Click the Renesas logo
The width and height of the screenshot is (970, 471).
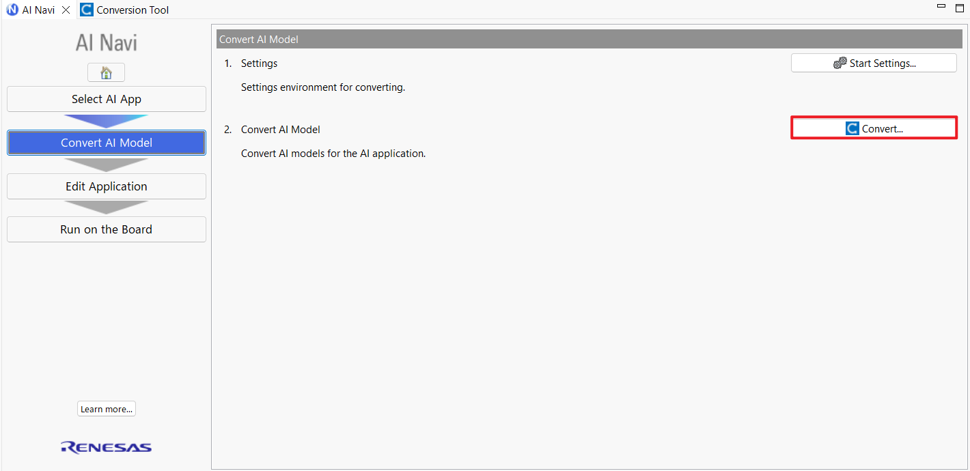point(106,447)
